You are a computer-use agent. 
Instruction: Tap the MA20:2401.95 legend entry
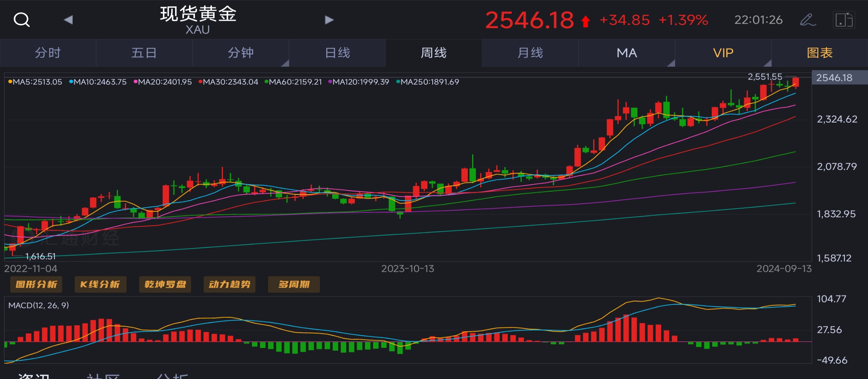pos(163,82)
